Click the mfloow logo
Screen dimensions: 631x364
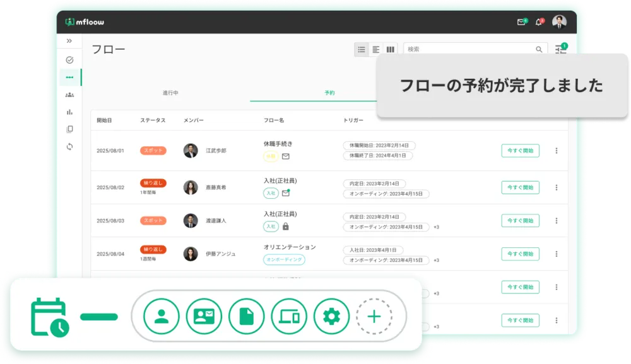tap(85, 21)
